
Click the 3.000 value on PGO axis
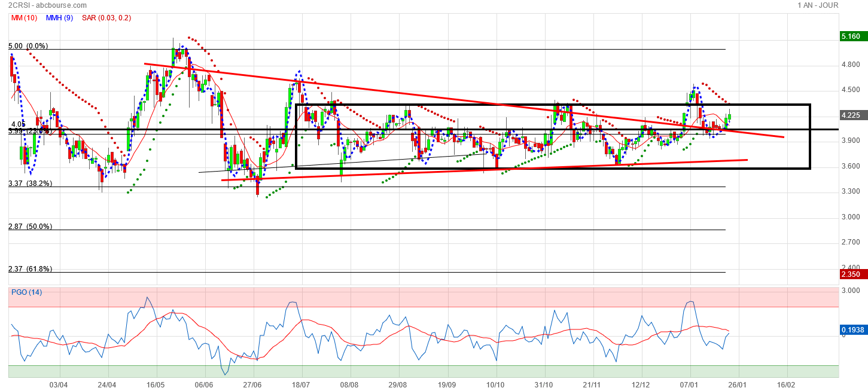851,290
